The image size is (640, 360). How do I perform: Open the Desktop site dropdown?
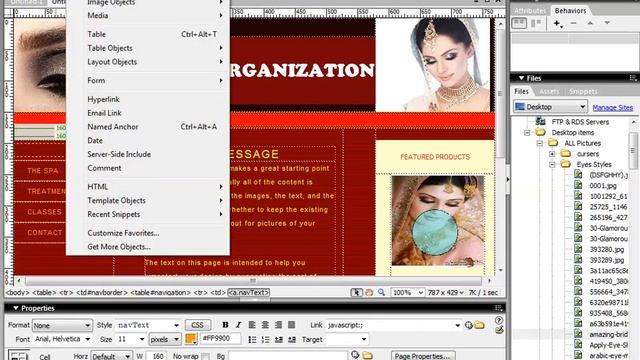(x=550, y=107)
